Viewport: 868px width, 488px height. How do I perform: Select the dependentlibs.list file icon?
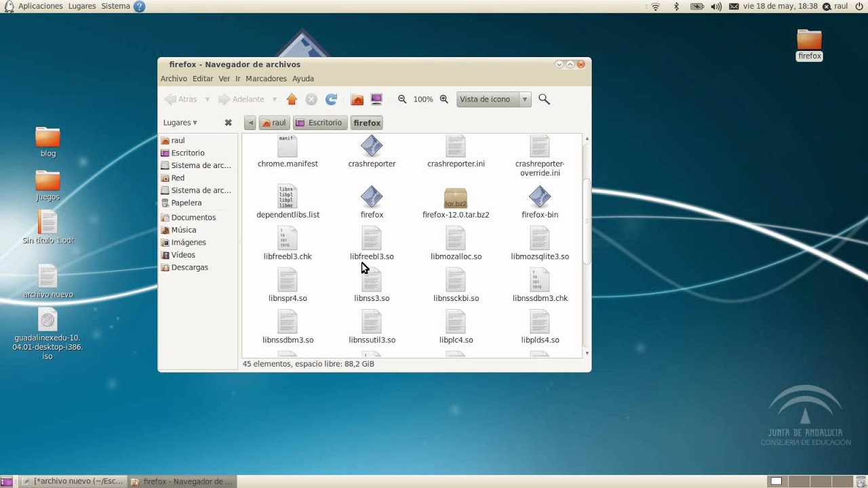[x=288, y=197]
